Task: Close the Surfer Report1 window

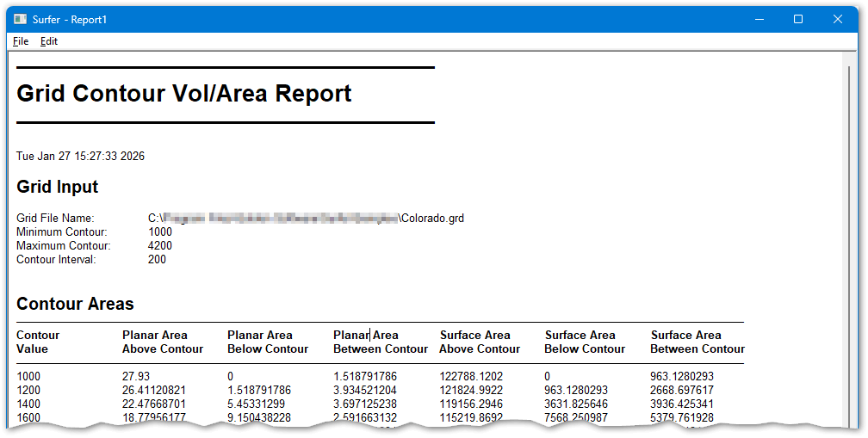Action: (x=838, y=19)
